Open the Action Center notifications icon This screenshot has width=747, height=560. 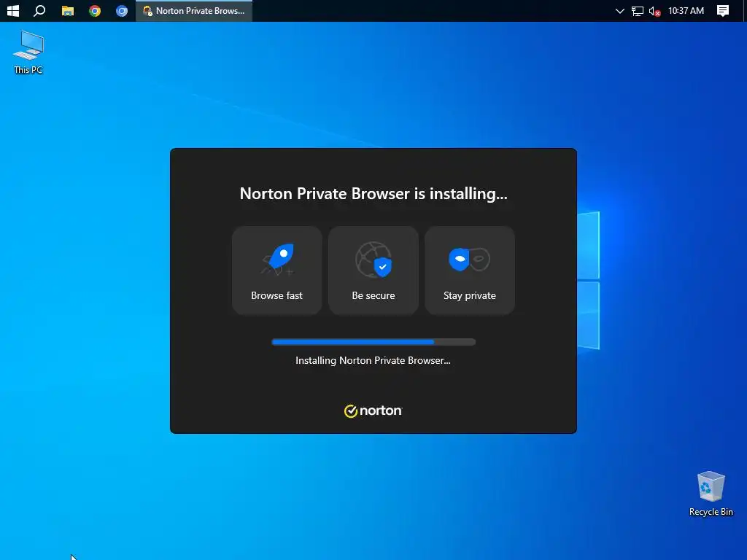pos(723,11)
